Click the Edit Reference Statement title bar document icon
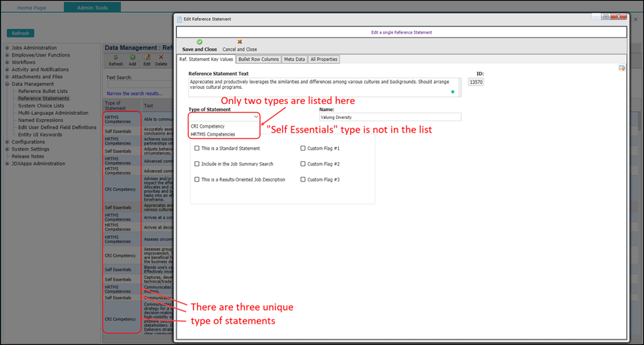Viewport: 644px width, 345px height. [180, 19]
